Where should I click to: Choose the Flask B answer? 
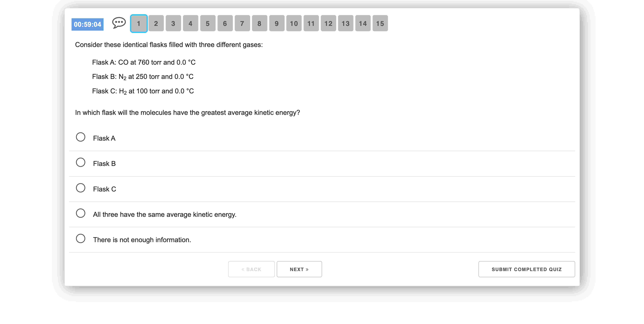(x=81, y=162)
